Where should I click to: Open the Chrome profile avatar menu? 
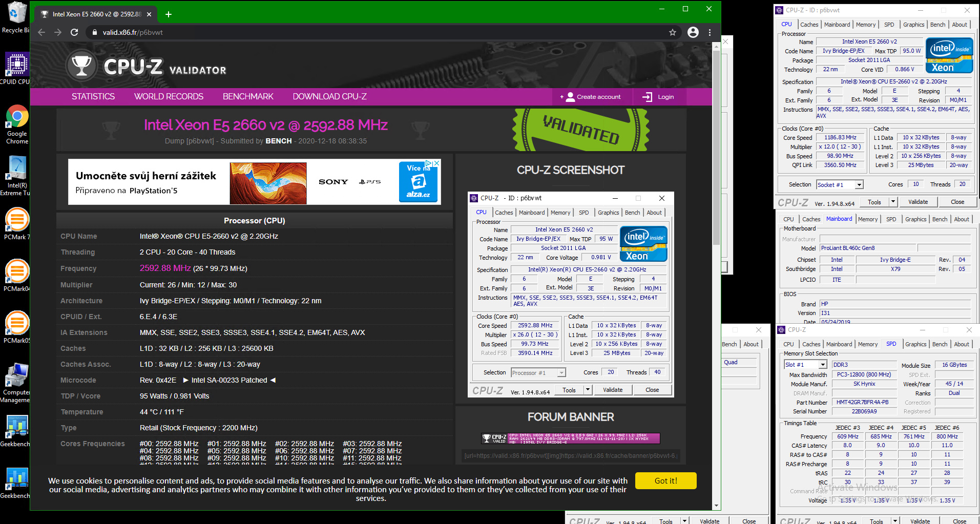(693, 32)
